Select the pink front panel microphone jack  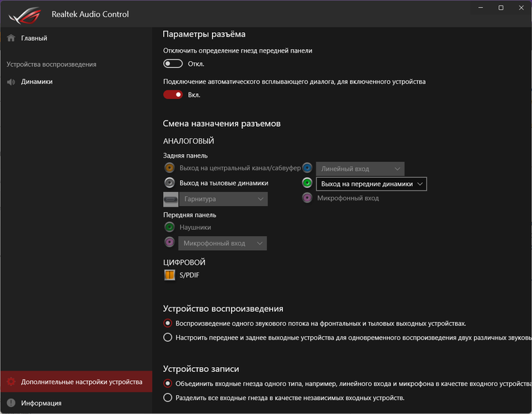click(x=169, y=242)
